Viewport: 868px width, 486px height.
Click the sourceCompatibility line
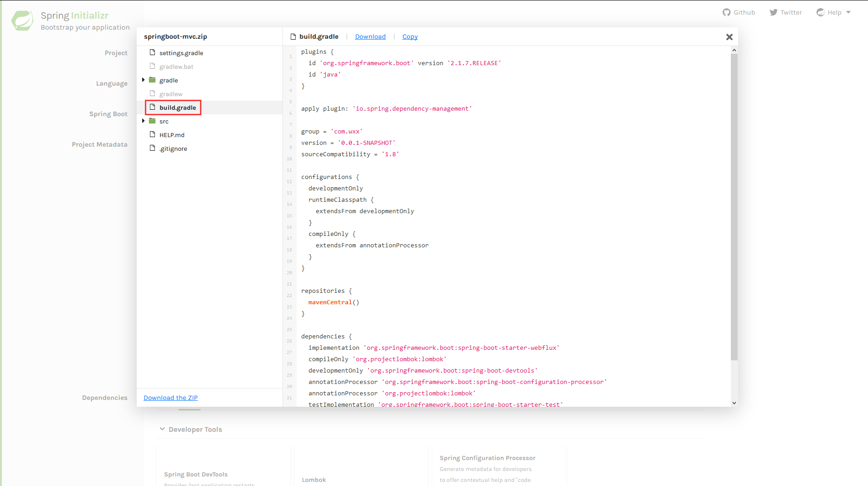(350, 154)
